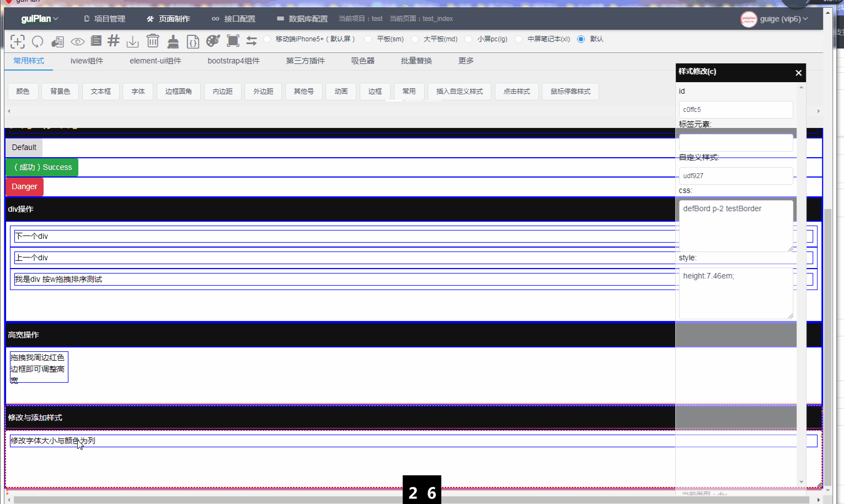
Task: Click the broom clear icon
Action: coord(173,41)
